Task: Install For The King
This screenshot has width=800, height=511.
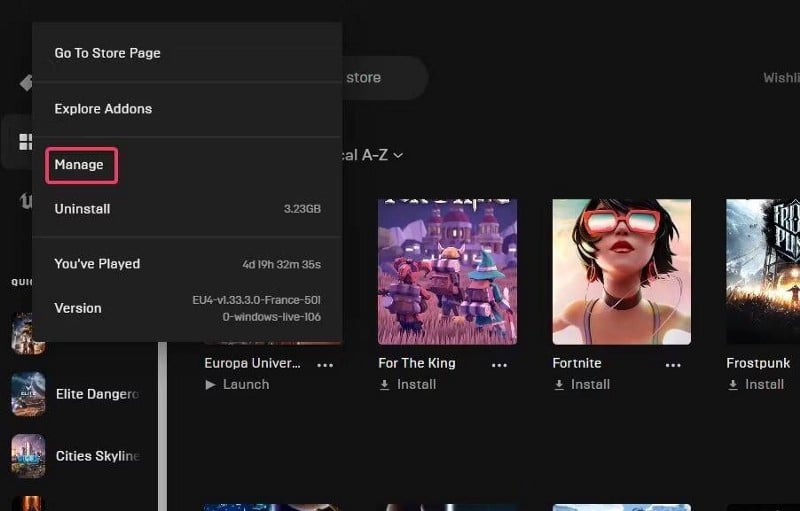Action: pyautogui.click(x=408, y=385)
